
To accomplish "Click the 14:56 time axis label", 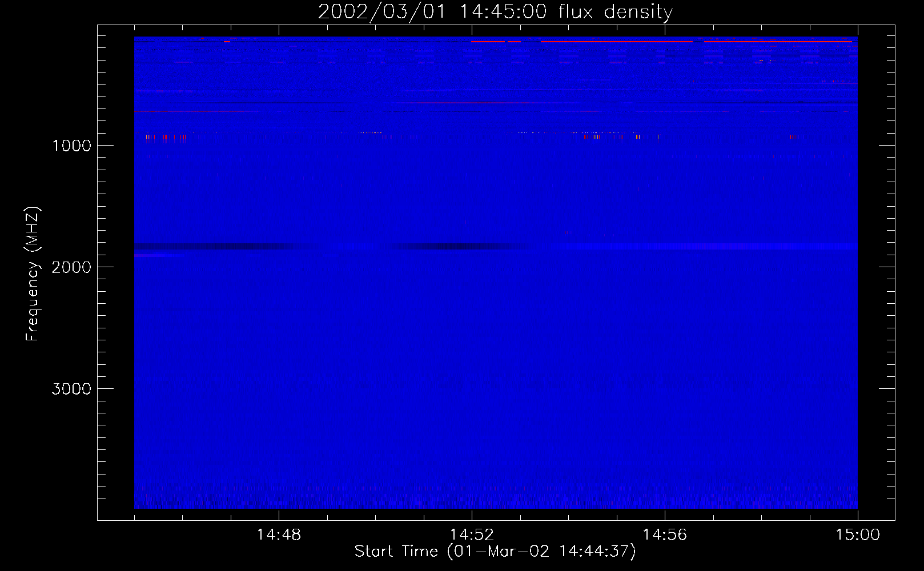I will 665,535.
